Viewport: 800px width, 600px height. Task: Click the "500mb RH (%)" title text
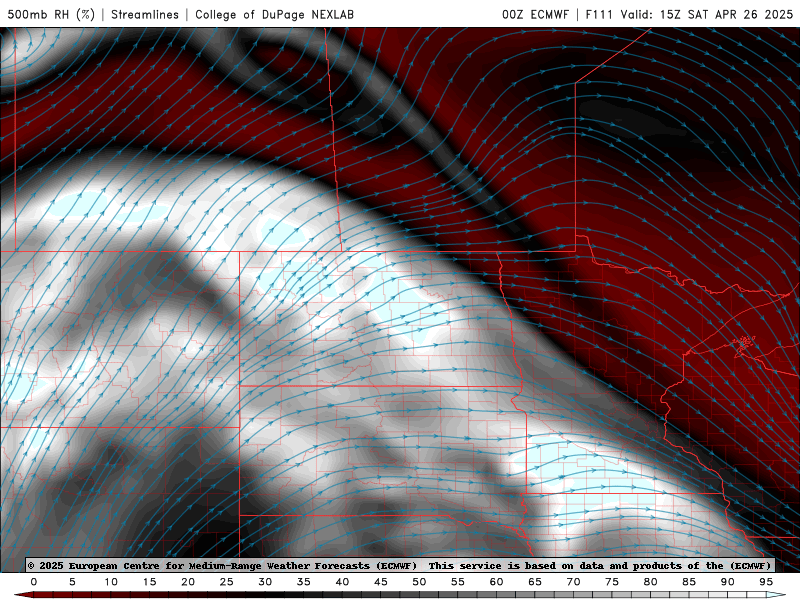pyautogui.click(x=51, y=14)
